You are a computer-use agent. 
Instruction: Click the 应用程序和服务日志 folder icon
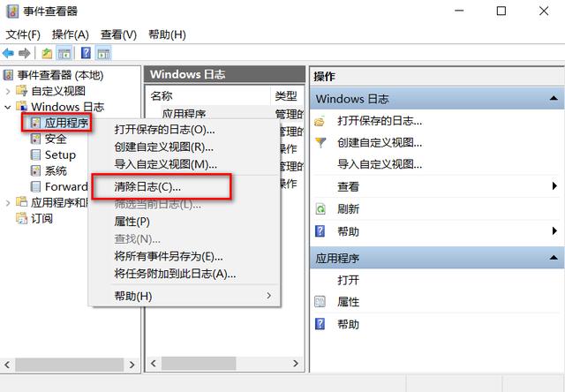pyautogui.click(x=22, y=202)
